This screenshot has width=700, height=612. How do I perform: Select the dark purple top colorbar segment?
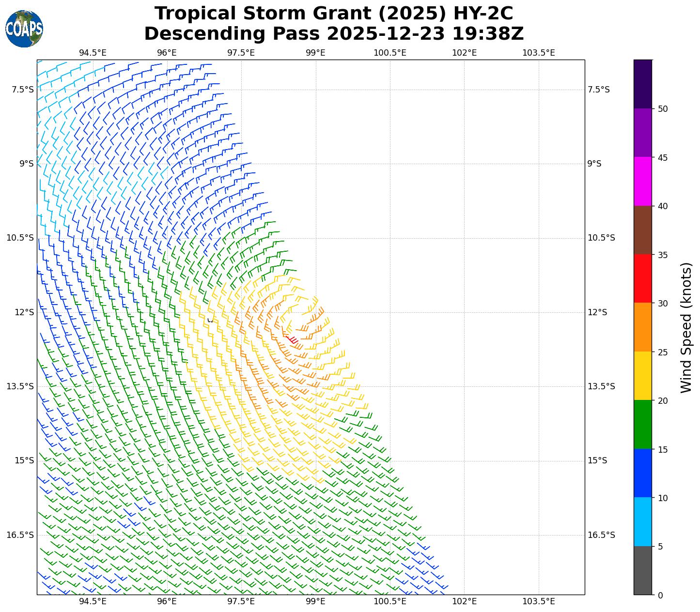click(x=643, y=84)
